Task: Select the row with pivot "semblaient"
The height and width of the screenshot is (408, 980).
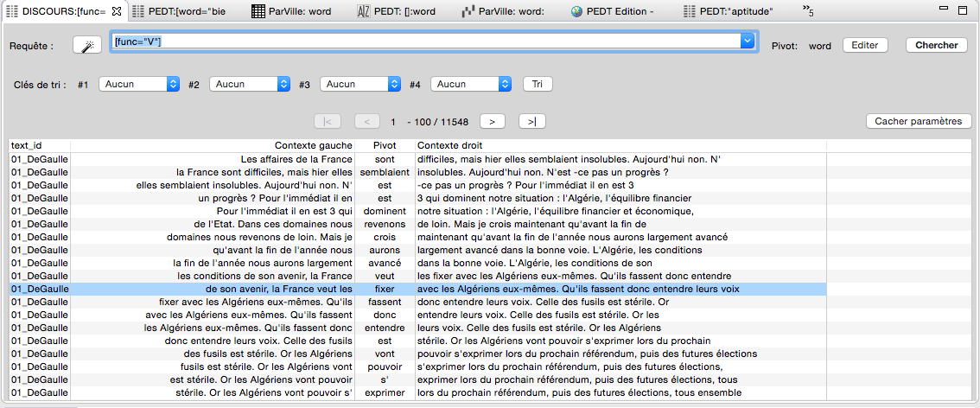Action: coord(417,172)
